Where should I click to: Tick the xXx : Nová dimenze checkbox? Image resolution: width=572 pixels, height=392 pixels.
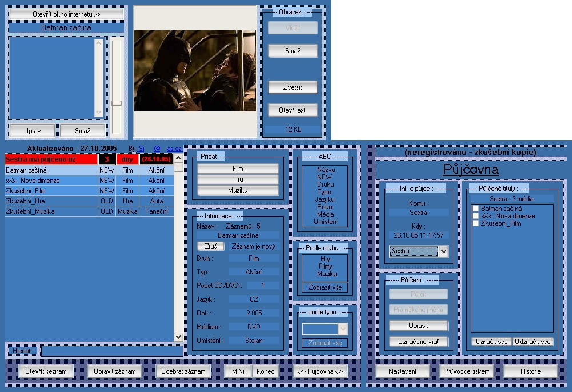[475, 216]
